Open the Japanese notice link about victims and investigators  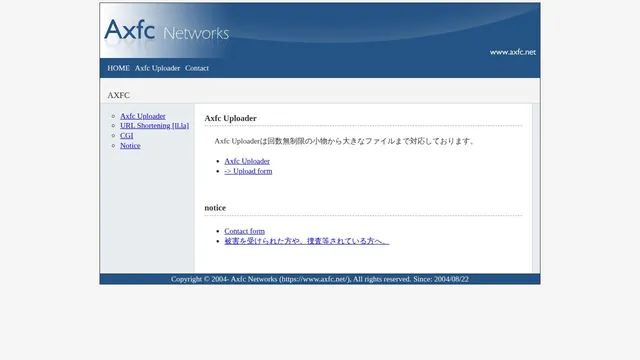307,241
